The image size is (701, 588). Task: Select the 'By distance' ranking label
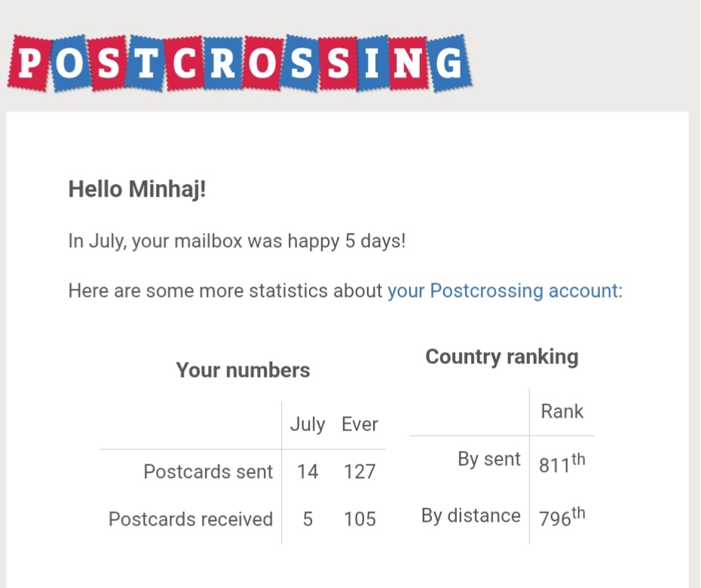tap(471, 516)
